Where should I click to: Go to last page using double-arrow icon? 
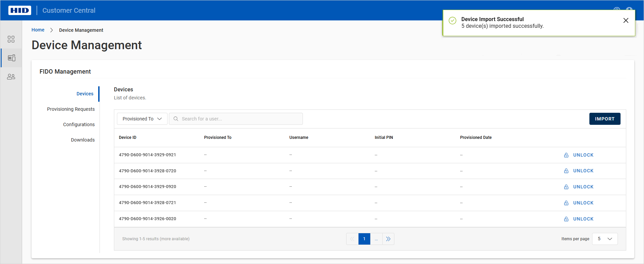tap(388, 239)
